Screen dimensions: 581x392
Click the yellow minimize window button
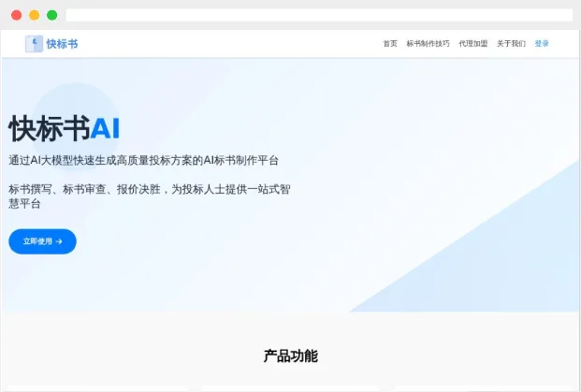tap(34, 15)
